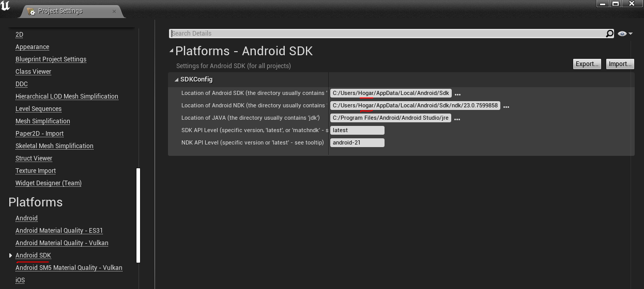
Task: Edit the NDK API Level field
Action: point(357,143)
